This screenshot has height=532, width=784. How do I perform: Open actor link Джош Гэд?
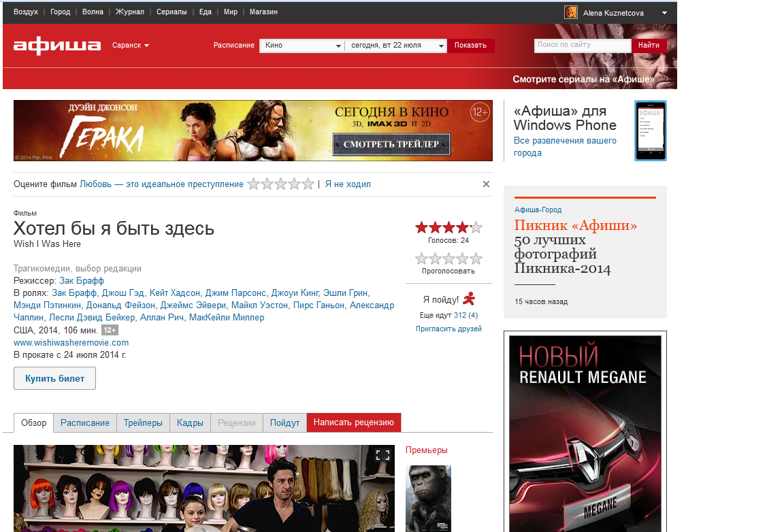pyautogui.click(x=123, y=293)
